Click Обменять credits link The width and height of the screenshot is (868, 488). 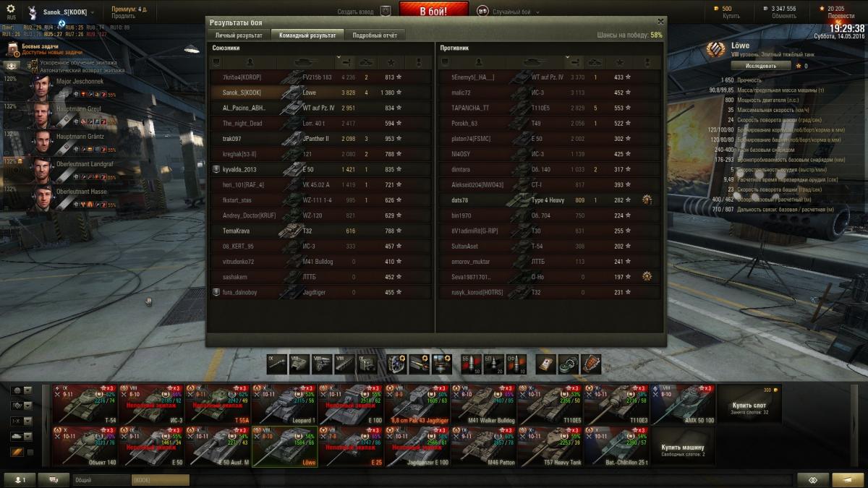click(783, 16)
